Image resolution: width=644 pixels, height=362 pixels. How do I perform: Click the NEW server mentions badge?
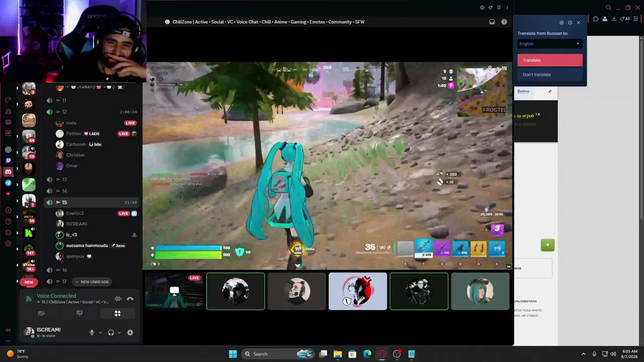(29, 282)
